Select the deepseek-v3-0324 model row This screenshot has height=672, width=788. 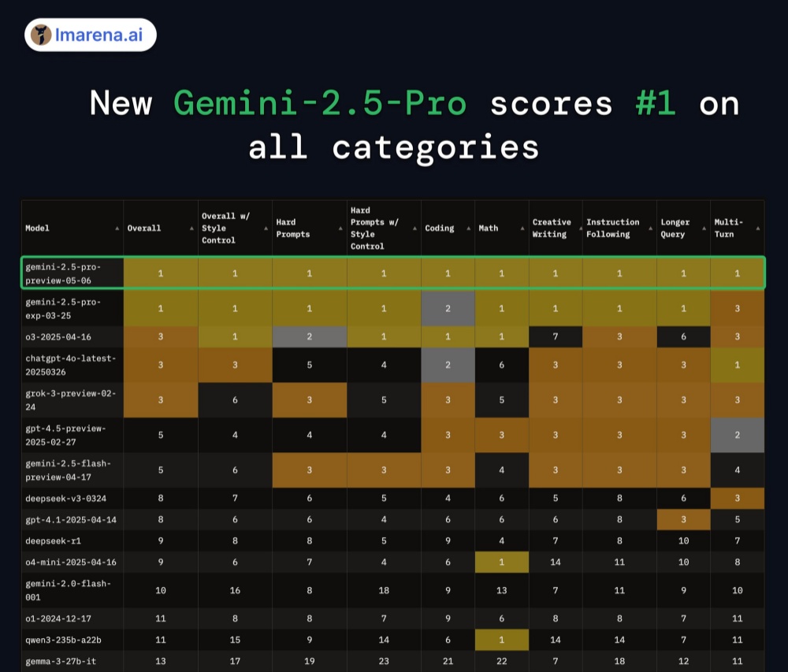(62, 498)
